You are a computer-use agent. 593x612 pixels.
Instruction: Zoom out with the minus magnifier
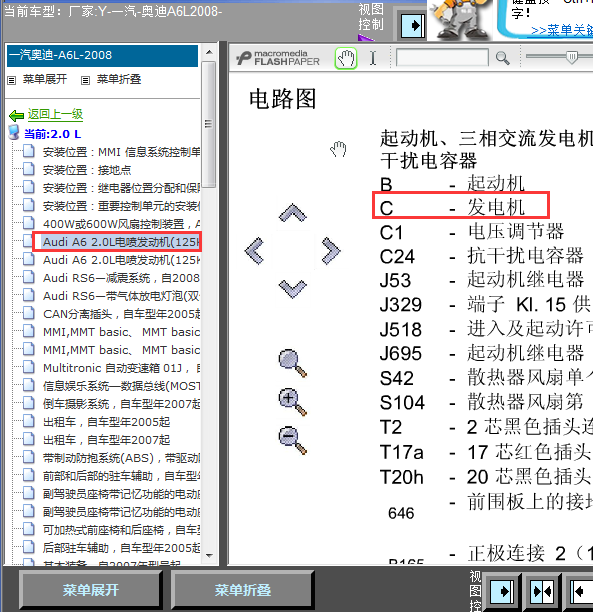point(293,440)
